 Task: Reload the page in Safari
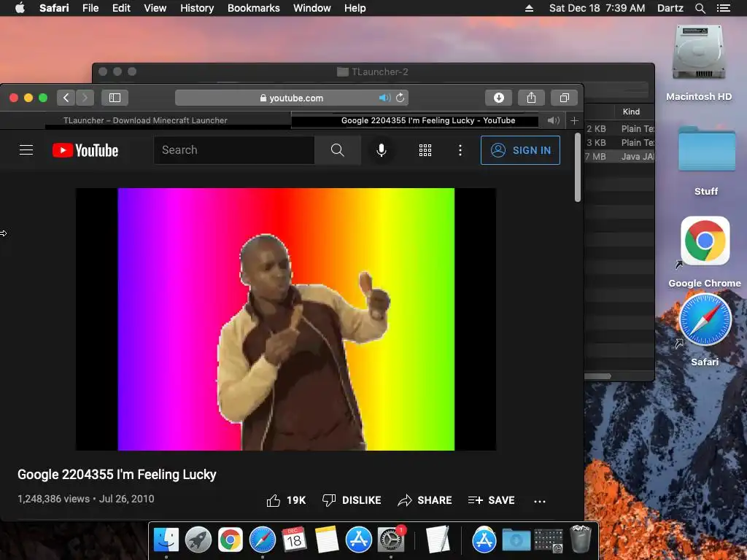point(400,98)
